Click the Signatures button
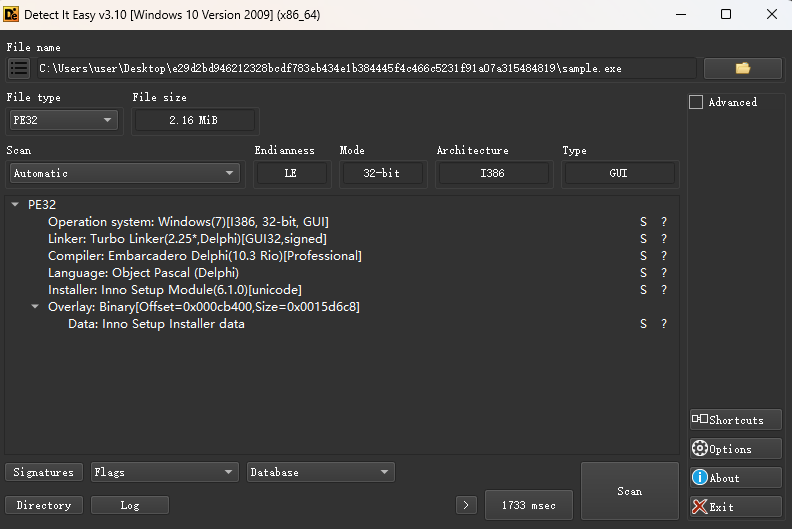Image resolution: width=792 pixels, height=529 pixels. (44, 472)
